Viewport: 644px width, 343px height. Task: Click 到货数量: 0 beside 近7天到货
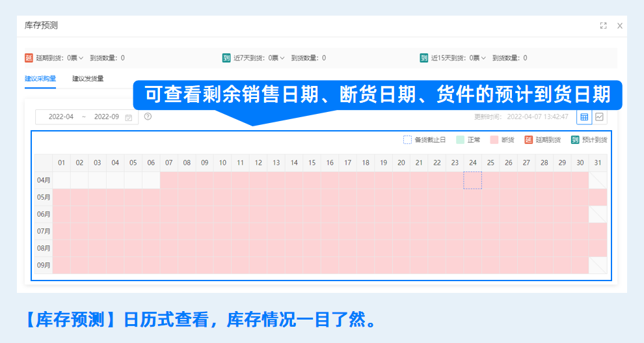[x=308, y=58]
